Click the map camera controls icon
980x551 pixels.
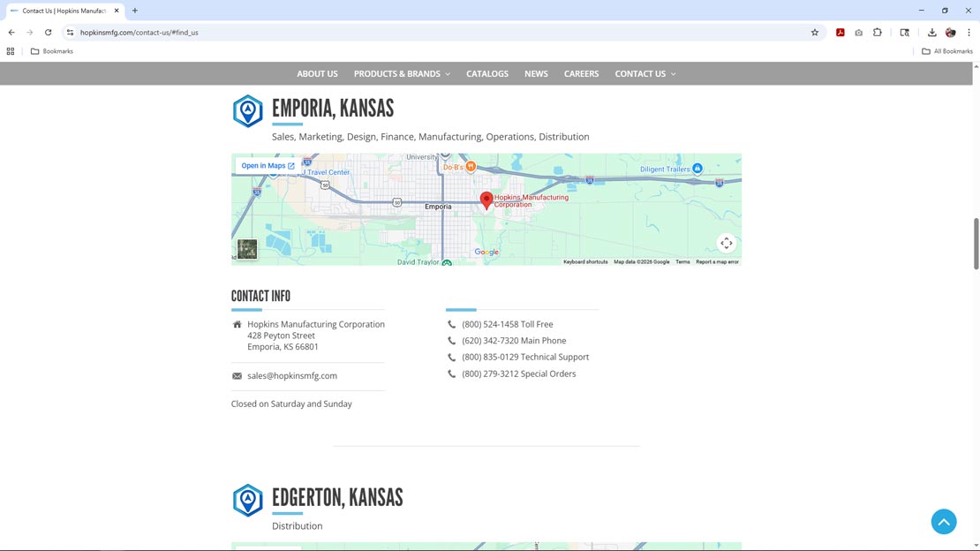(x=726, y=243)
